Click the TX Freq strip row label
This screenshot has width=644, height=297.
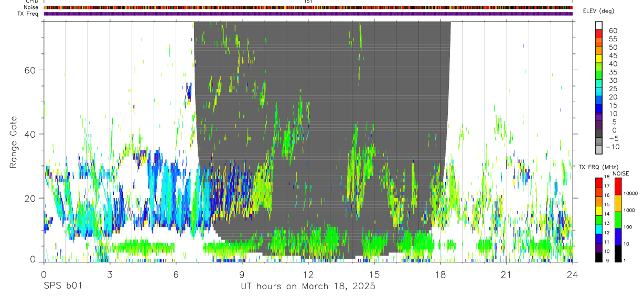pos(28,14)
